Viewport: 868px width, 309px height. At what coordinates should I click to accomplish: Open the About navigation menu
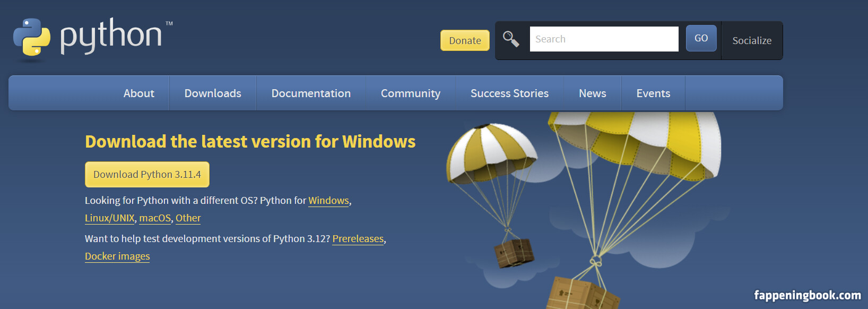pos(139,93)
